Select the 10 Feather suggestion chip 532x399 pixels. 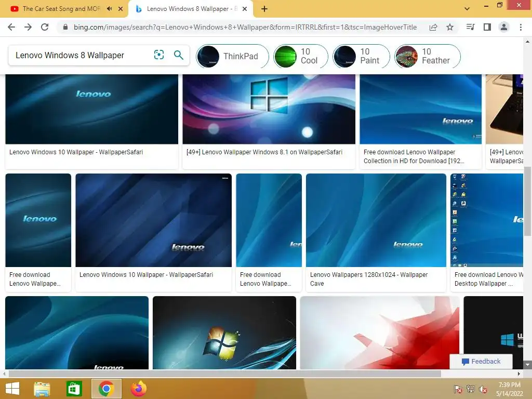[428, 56]
